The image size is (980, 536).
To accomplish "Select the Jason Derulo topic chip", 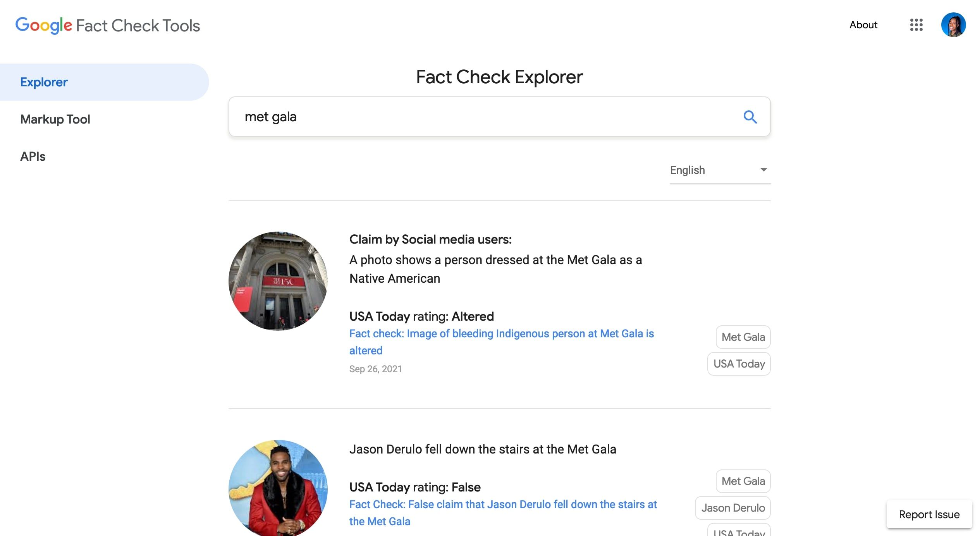I will (732, 508).
